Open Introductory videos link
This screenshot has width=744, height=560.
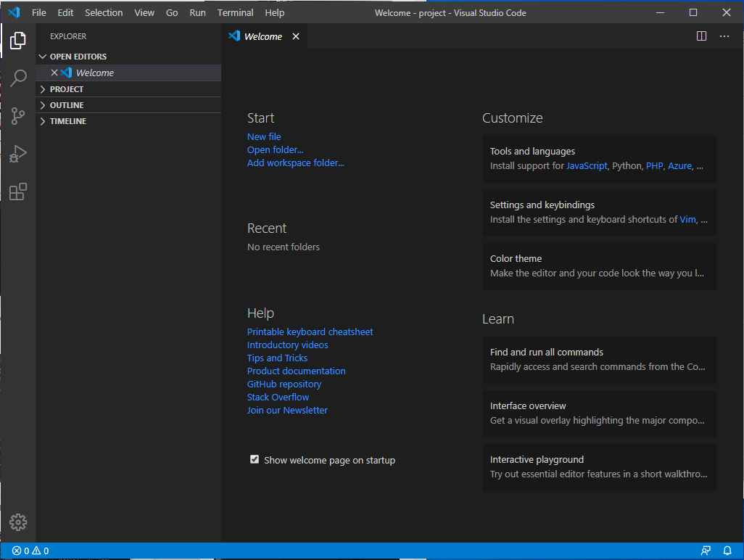coord(288,345)
